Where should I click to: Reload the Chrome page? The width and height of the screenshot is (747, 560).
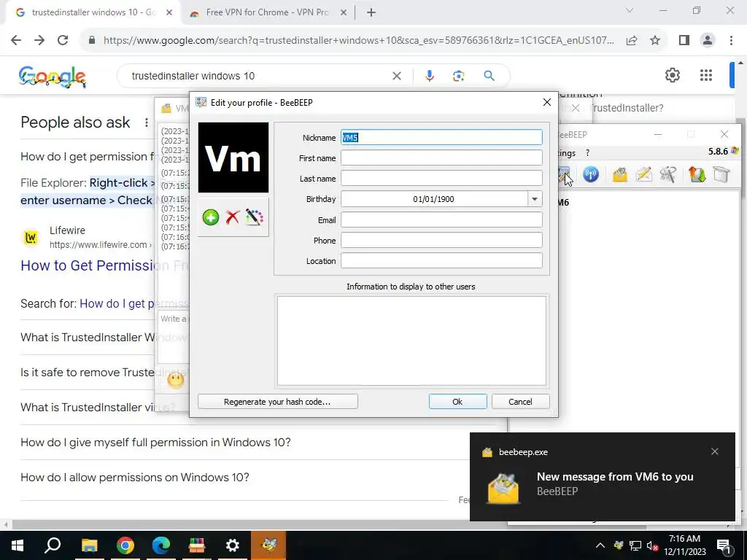pyautogui.click(x=63, y=41)
